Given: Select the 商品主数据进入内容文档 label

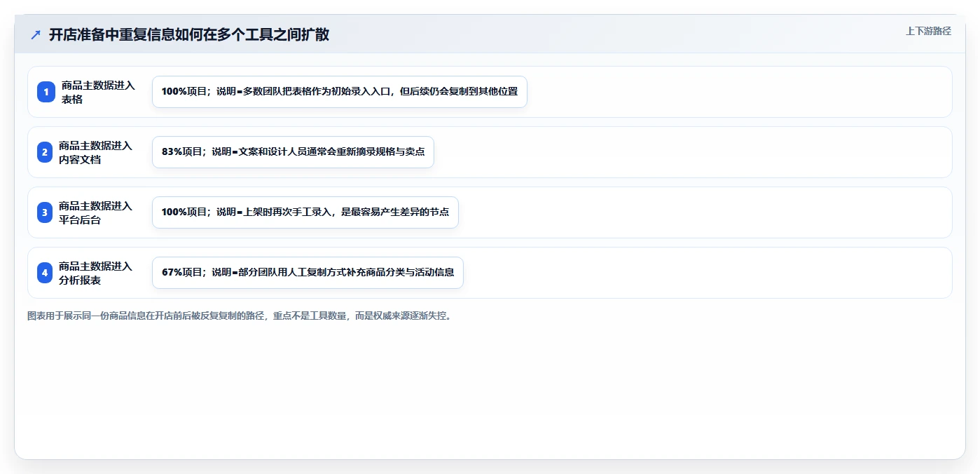Looking at the screenshot, I should (x=95, y=152).
